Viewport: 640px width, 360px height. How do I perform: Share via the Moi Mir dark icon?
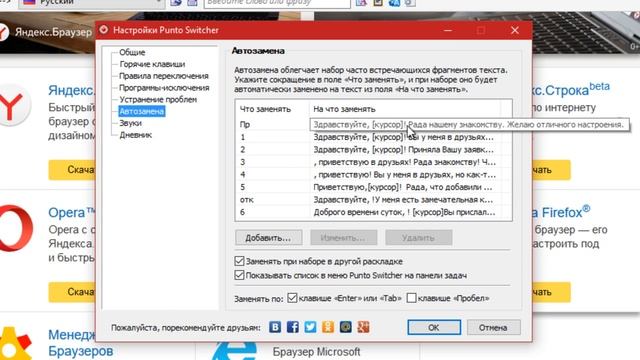point(345,327)
